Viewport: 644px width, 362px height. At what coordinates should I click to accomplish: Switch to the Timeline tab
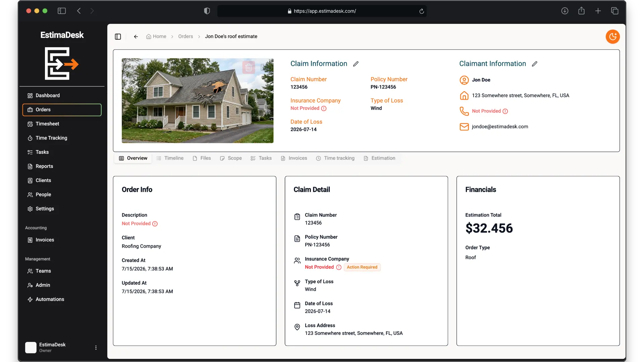(x=170, y=158)
